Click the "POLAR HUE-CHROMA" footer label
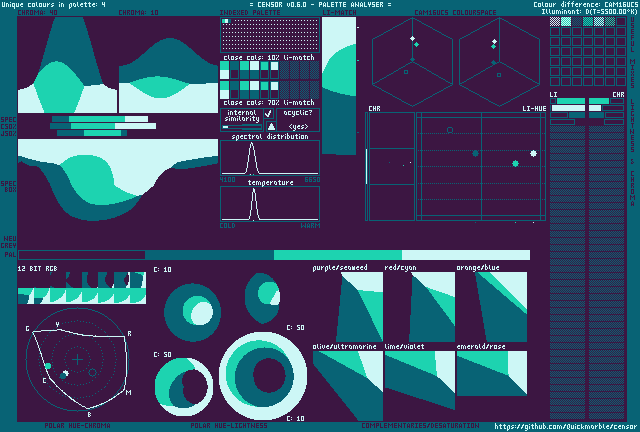Screen dimensions: 640x432 pos(77,425)
